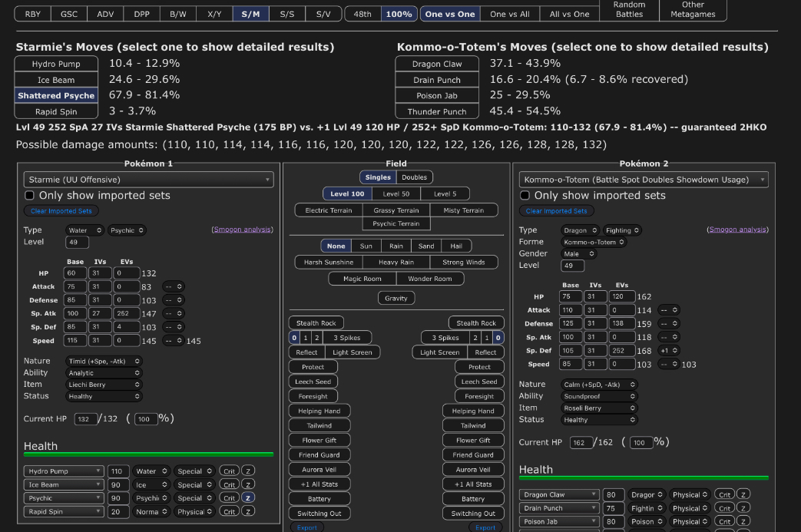
Task: Open Starmie's Nature dropdown (Timid)
Action: [103, 361]
